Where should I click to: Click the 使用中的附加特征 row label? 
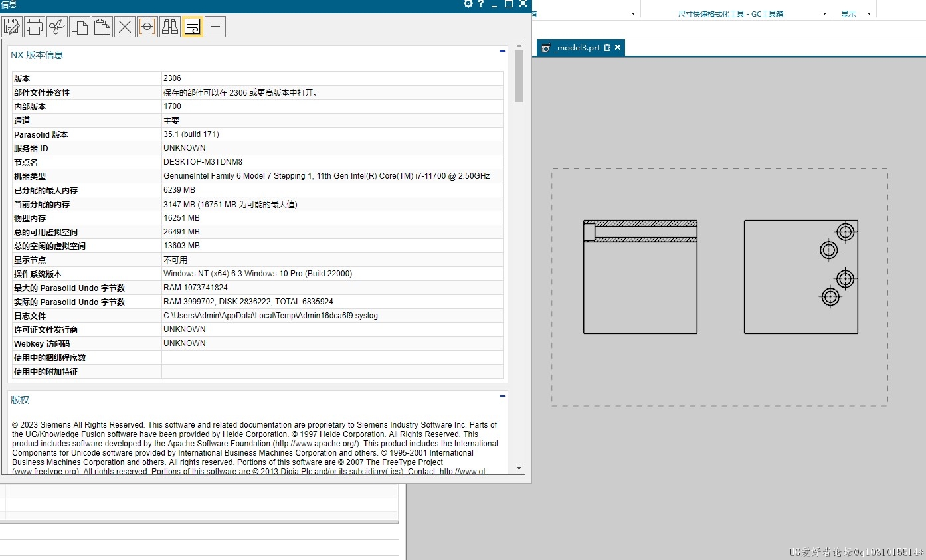click(x=46, y=371)
